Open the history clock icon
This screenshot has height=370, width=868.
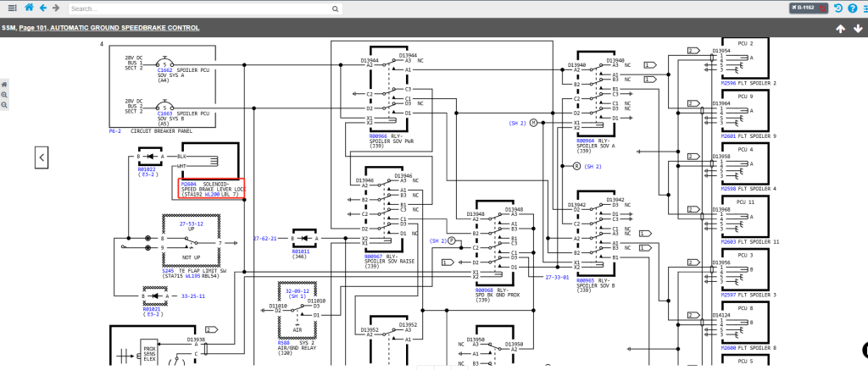838,8
